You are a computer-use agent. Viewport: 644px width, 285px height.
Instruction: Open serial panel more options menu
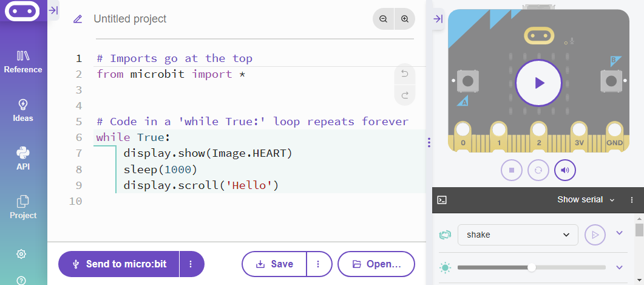[x=632, y=200]
